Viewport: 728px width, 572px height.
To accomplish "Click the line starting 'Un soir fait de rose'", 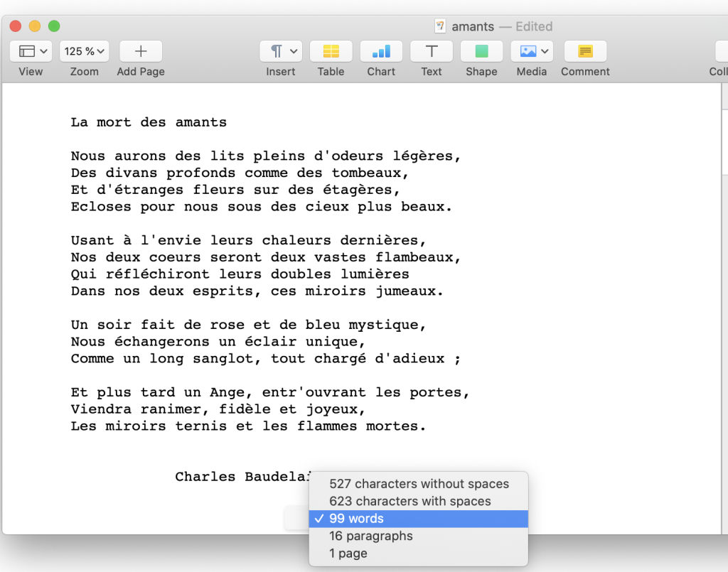I will 248,325.
